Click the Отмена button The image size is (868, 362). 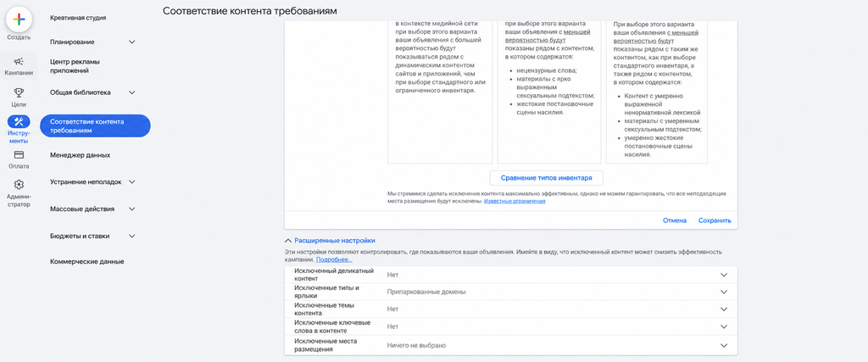[675, 220]
